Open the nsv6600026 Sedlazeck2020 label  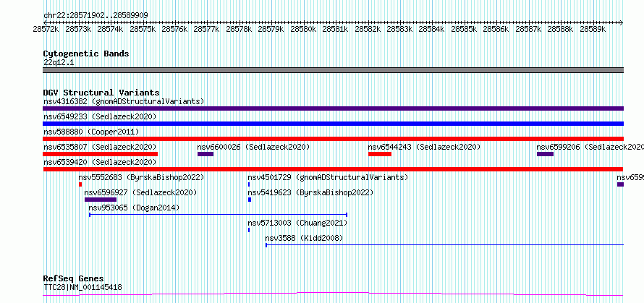click(x=253, y=147)
